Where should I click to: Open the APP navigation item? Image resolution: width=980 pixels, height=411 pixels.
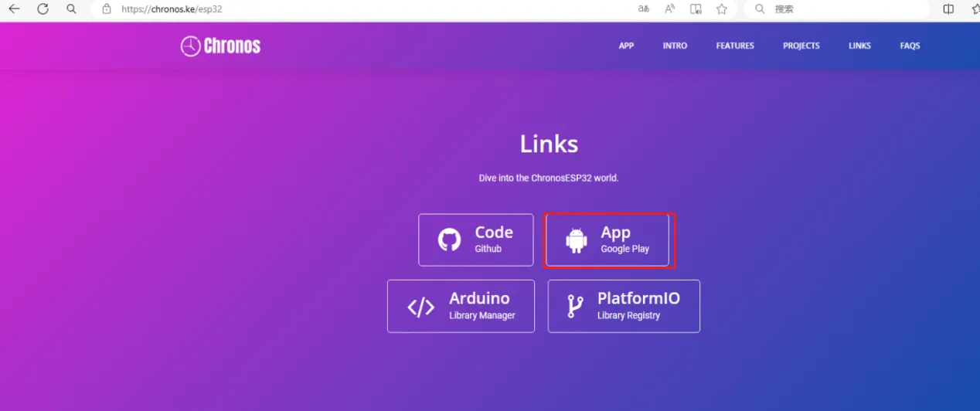point(626,46)
